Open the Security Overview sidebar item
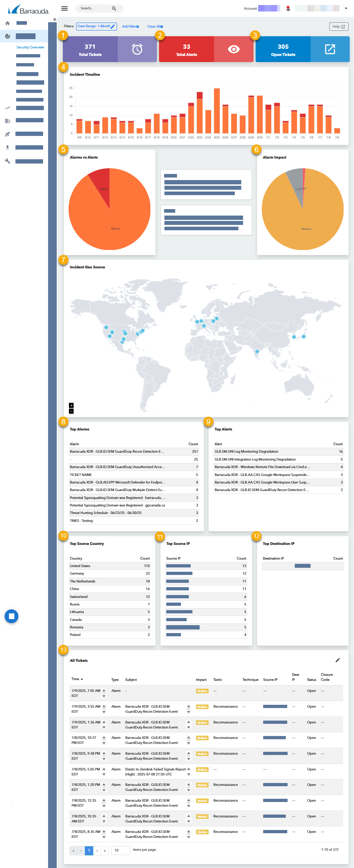 [x=30, y=47]
